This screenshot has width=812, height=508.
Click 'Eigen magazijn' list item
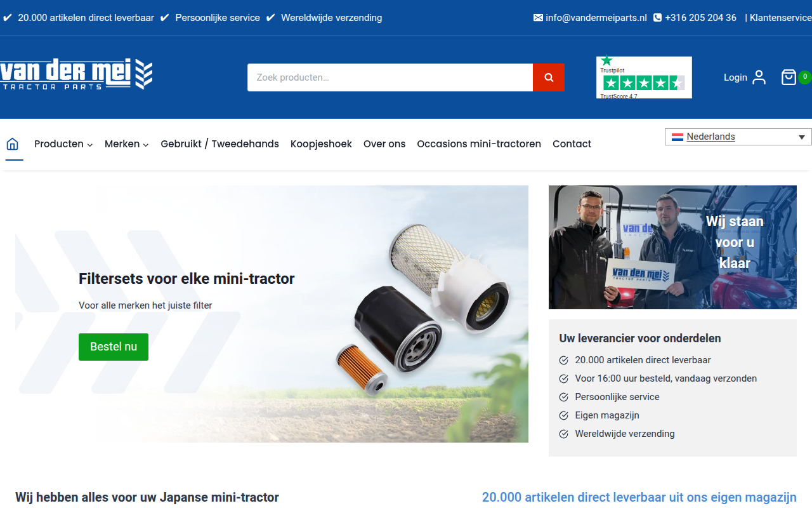tap(607, 415)
